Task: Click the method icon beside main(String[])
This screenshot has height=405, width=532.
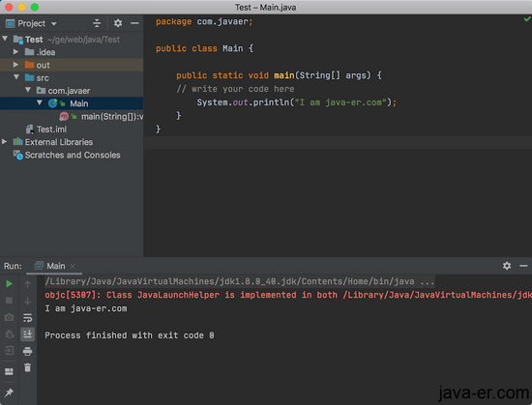Action: click(64, 116)
